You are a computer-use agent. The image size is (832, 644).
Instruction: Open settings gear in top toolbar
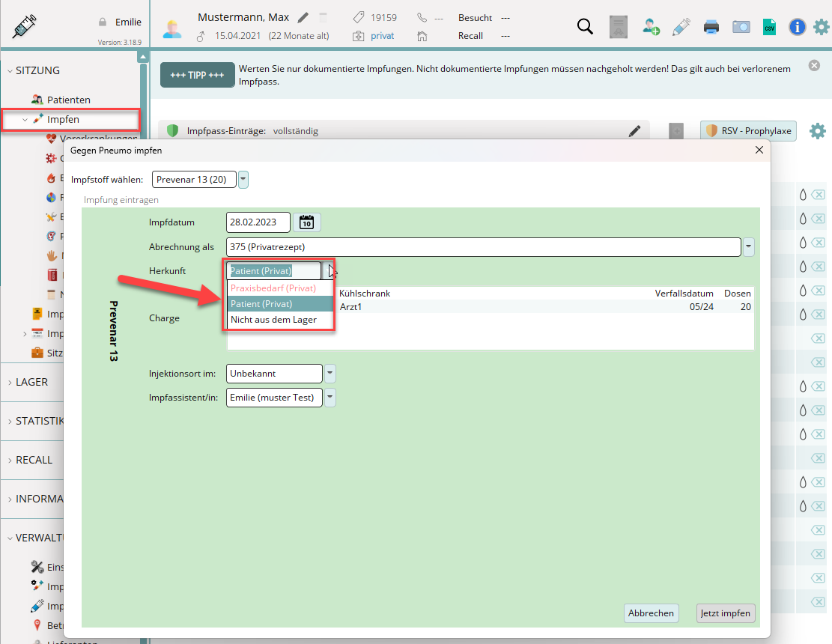pos(822,26)
